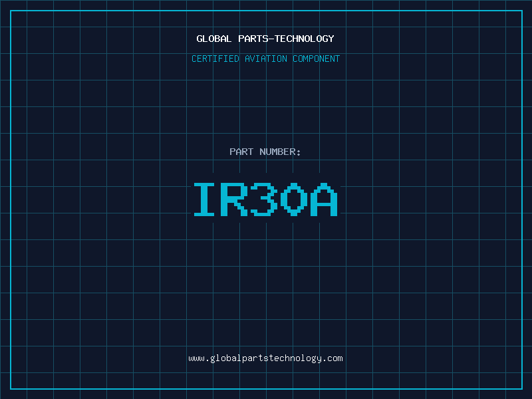Image resolution: width=532 pixels, height=399 pixels.
Task: Click the '.com' ending of the website address
Action: click(332, 358)
